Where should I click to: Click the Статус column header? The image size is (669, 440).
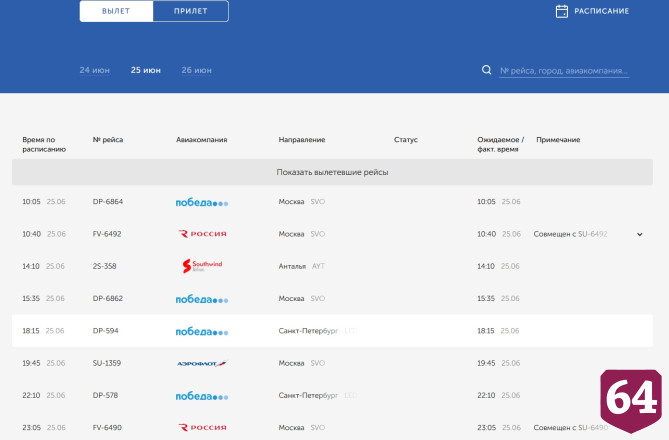tap(406, 140)
